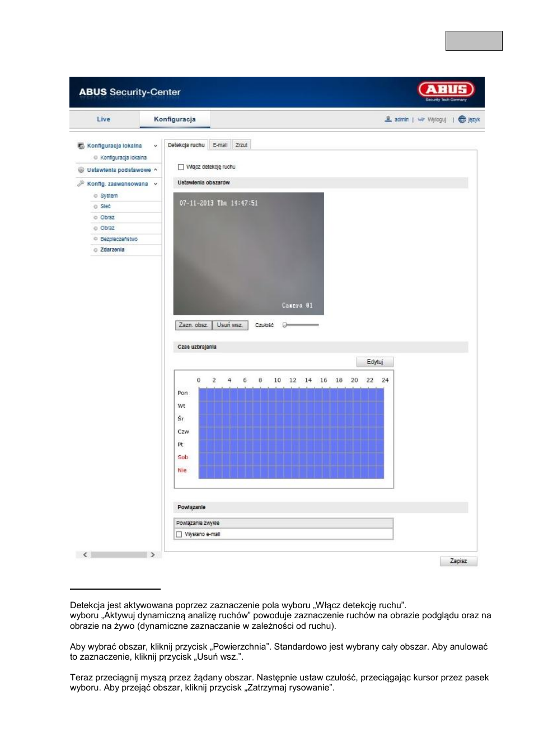Click the camera preview image
534x756 pixels.
click(249, 254)
